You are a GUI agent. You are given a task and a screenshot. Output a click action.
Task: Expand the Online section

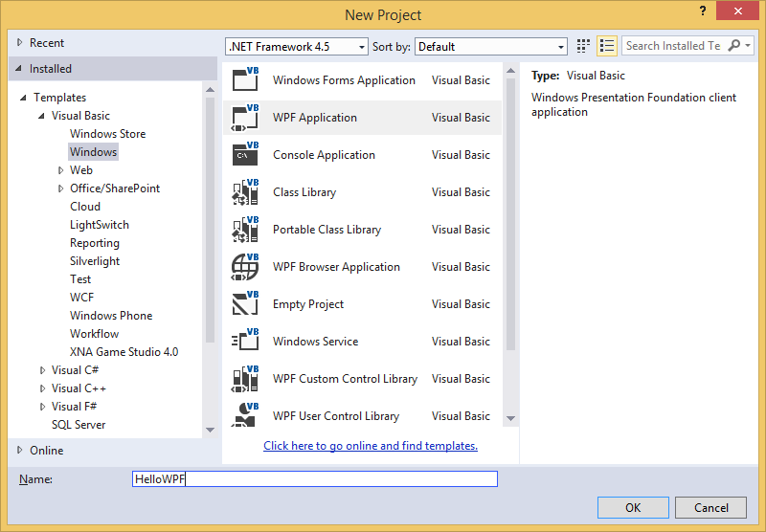click(19, 450)
